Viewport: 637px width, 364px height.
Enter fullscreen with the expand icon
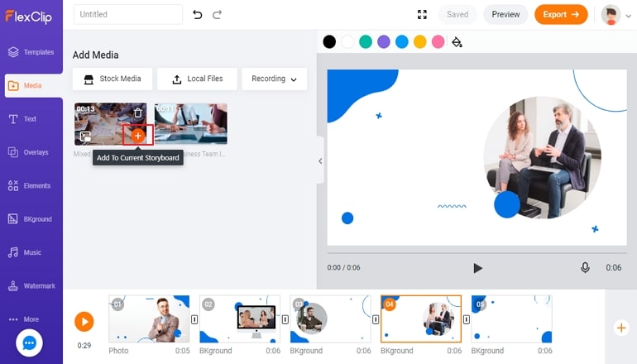tap(422, 15)
